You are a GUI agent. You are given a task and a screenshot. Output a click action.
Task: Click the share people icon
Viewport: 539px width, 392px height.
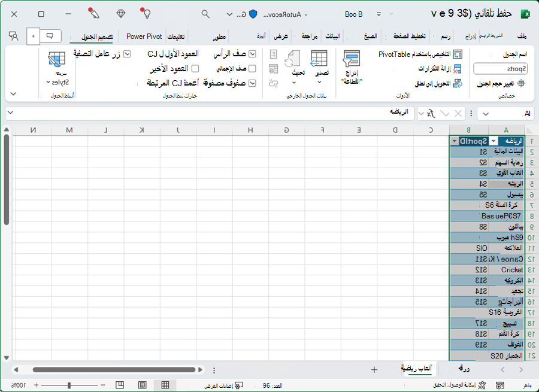coord(13,36)
